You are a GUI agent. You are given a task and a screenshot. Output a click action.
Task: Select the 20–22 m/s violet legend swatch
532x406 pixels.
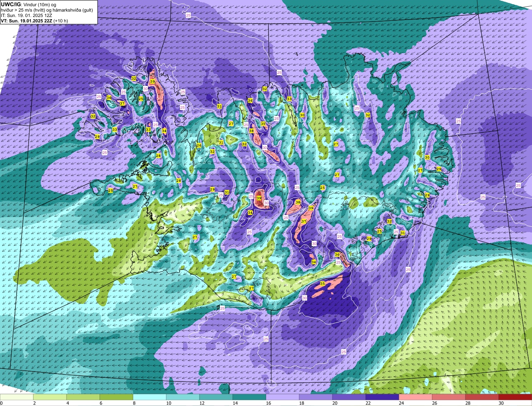349,397
